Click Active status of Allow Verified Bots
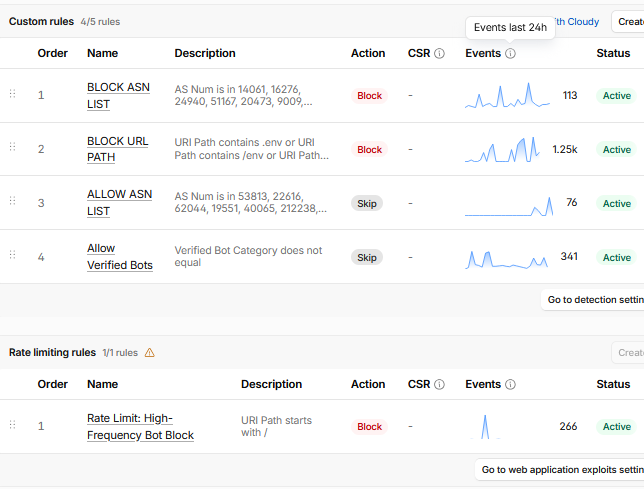 616,257
